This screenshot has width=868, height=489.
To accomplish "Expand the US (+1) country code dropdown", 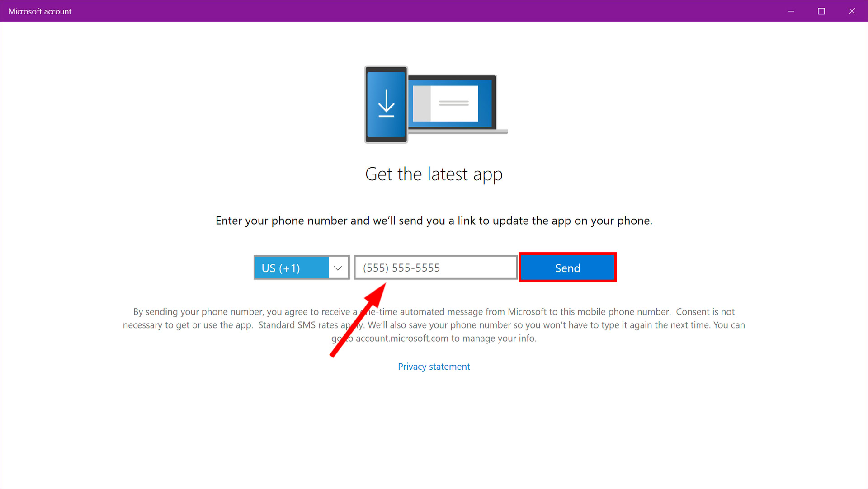I will [x=338, y=268].
